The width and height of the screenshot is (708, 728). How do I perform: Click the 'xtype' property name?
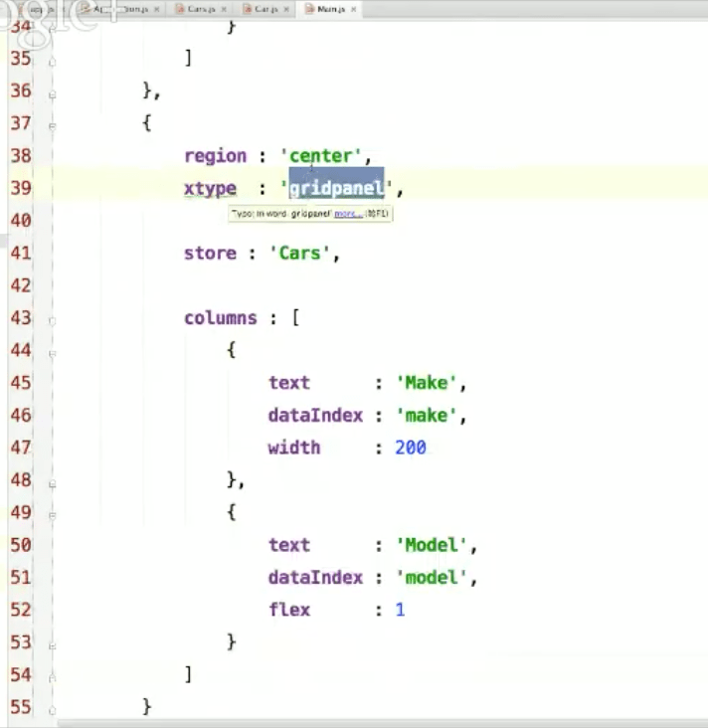[x=210, y=189]
